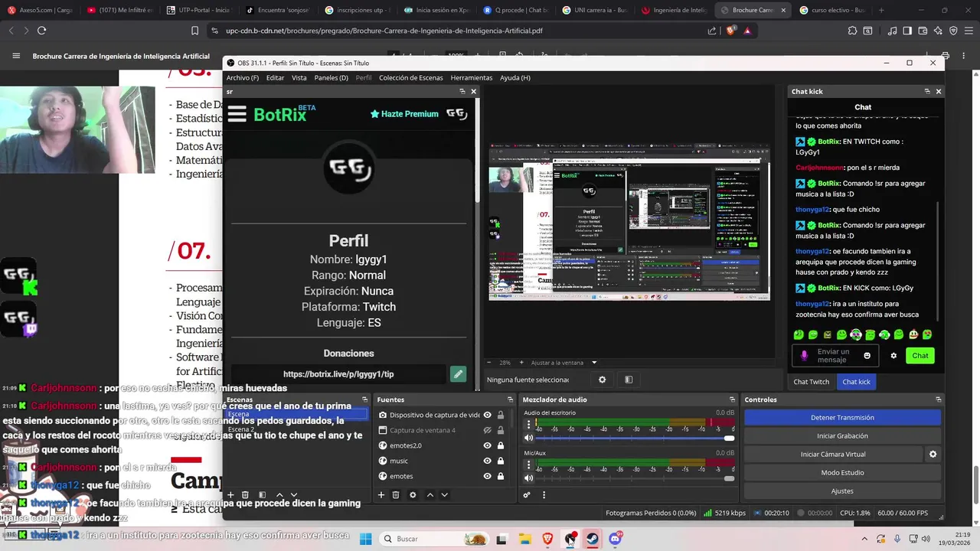Click Detener Transmisión button

point(842,417)
